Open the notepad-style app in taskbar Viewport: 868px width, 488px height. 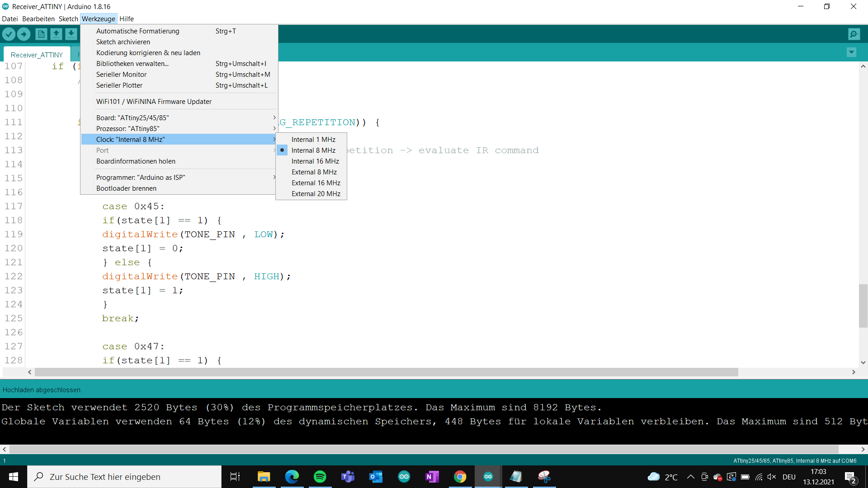pyautogui.click(x=516, y=477)
